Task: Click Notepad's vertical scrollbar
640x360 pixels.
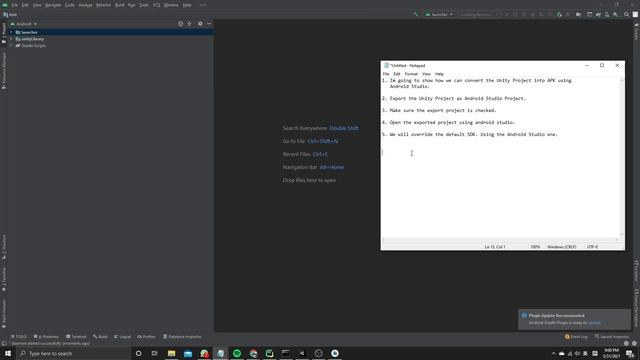Action: (x=622, y=157)
